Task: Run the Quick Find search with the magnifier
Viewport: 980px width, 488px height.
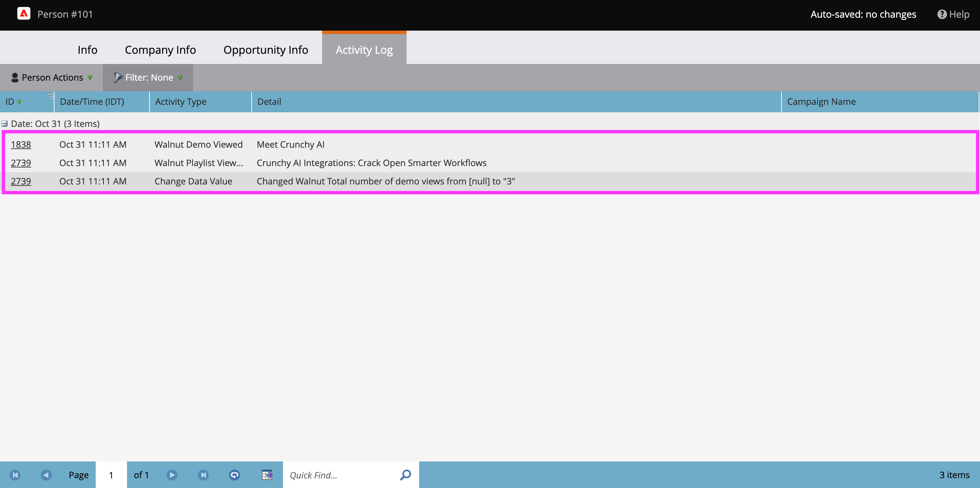Action: (x=405, y=475)
